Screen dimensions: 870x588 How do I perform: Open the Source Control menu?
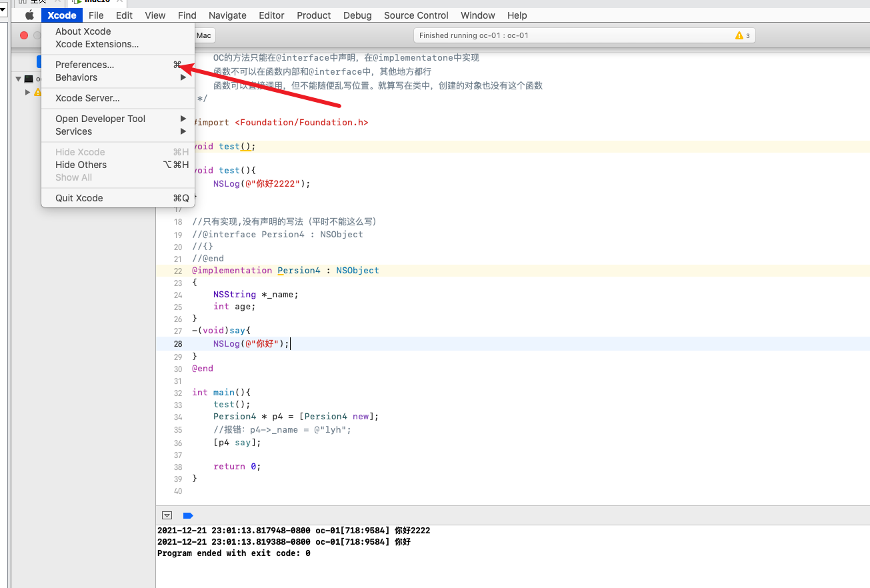coord(416,15)
